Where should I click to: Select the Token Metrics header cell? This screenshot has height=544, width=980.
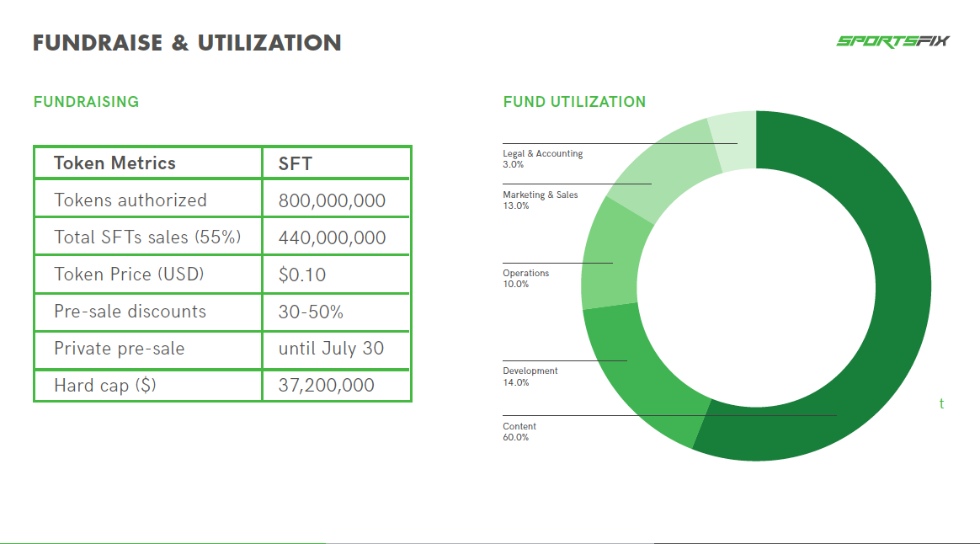[148, 163]
